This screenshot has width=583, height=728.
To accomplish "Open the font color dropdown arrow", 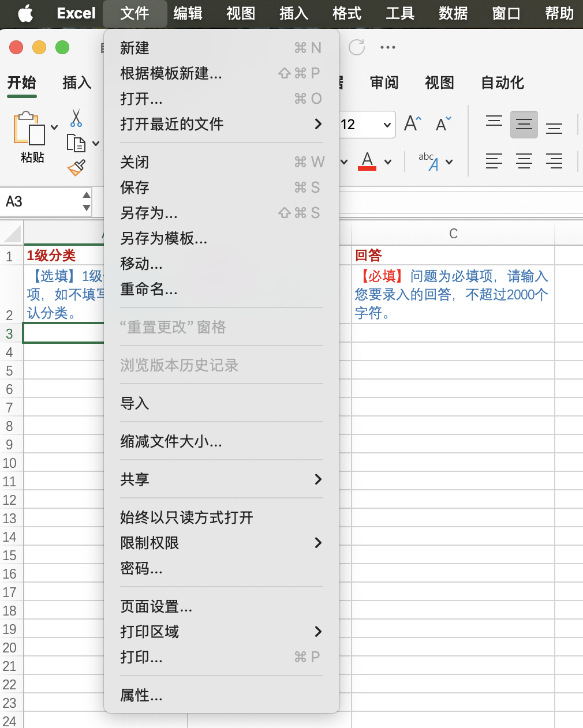I will click(388, 162).
